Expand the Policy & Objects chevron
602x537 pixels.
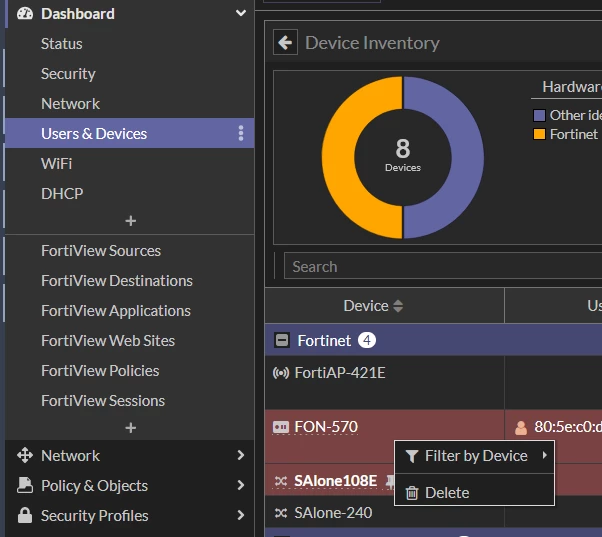tap(241, 485)
